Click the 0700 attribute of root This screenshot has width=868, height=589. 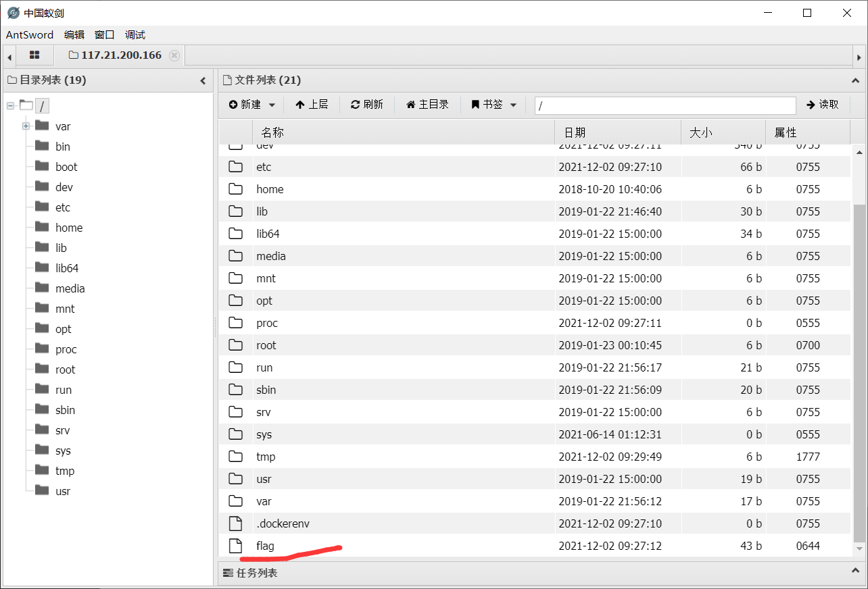(808, 345)
